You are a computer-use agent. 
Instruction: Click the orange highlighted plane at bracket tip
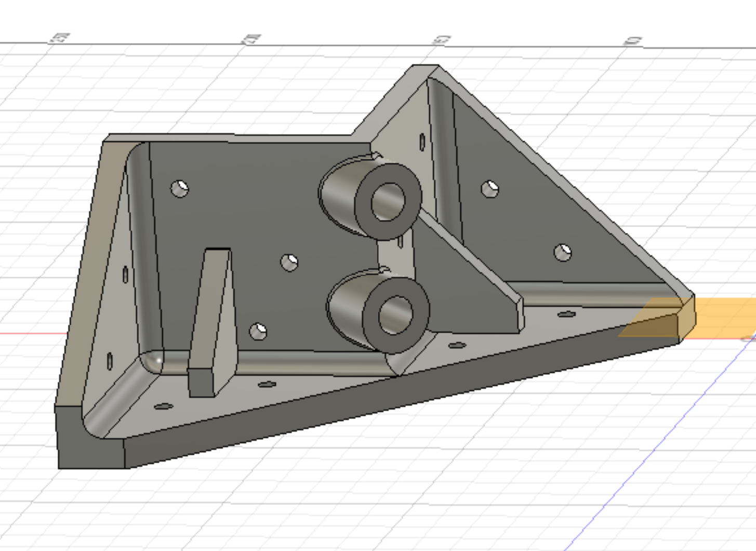tap(687, 317)
